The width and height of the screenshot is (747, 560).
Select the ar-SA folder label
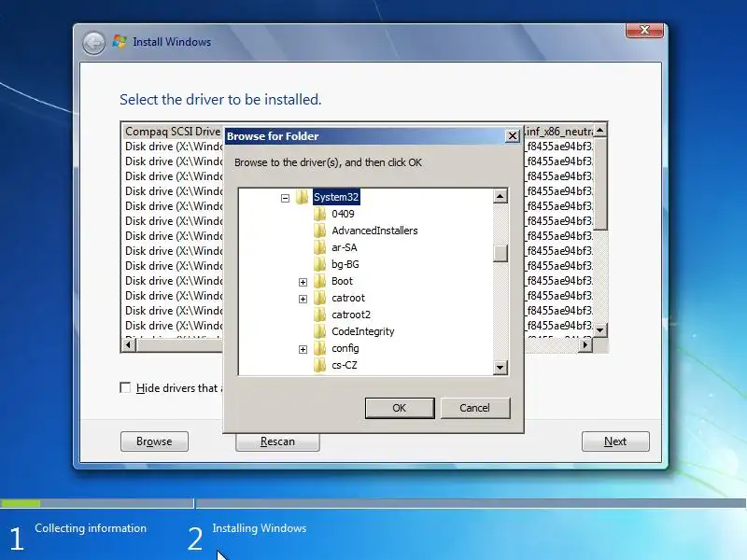click(x=344, y=247)
